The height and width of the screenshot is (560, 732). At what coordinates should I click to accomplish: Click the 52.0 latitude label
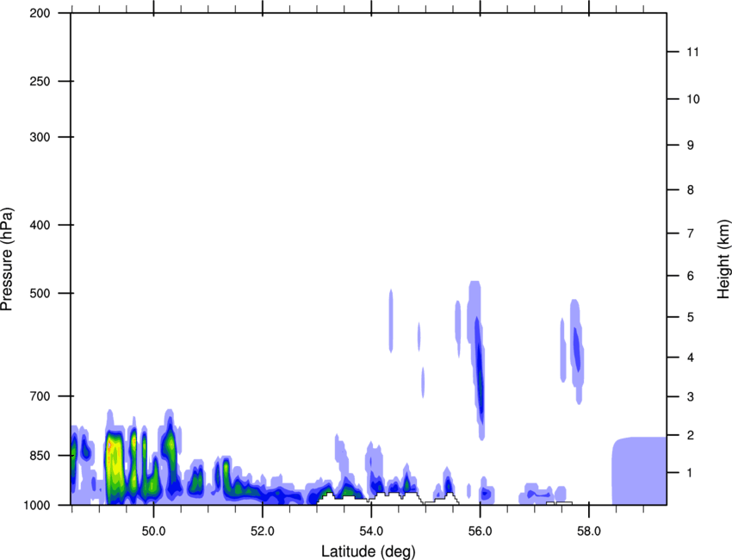click(263, 532)
